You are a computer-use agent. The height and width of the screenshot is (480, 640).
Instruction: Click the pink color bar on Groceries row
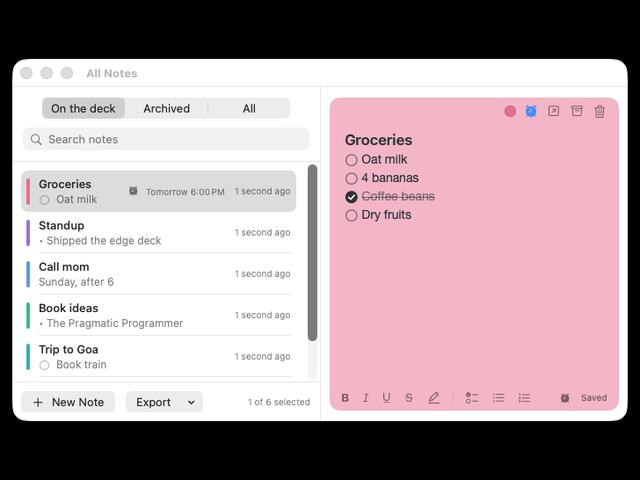coord(28,191)
